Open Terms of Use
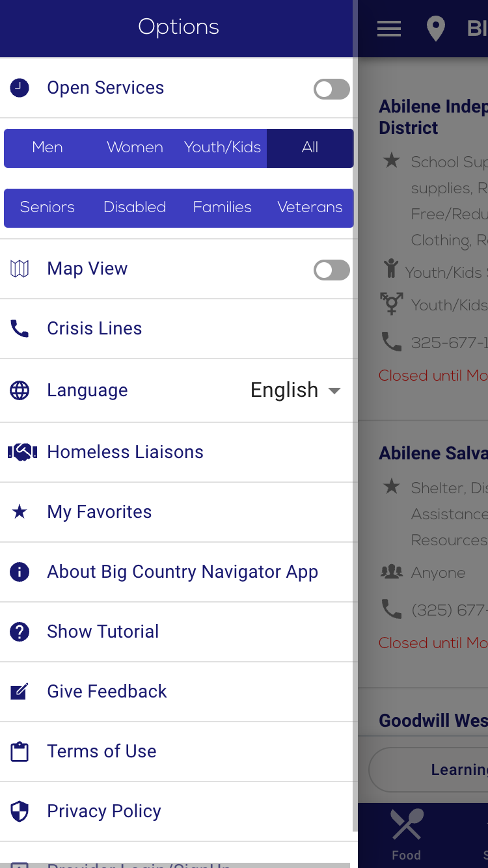The height and width of the screenshot is (868, 488). [x=102, y=752]
